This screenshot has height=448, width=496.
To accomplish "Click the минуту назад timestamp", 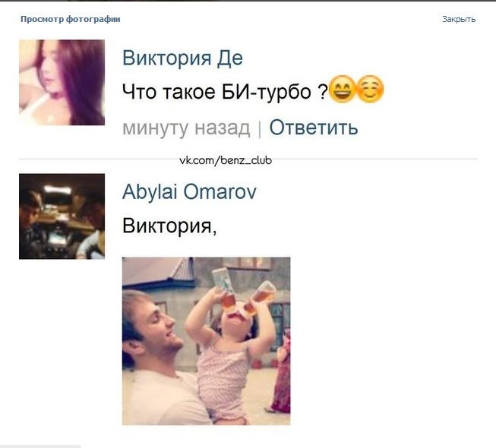I will (x=186, y=128).
